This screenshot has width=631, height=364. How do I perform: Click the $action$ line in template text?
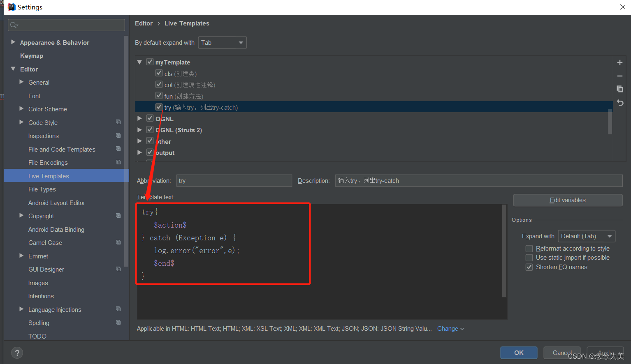pyautogui.click(x=170, y=225)
